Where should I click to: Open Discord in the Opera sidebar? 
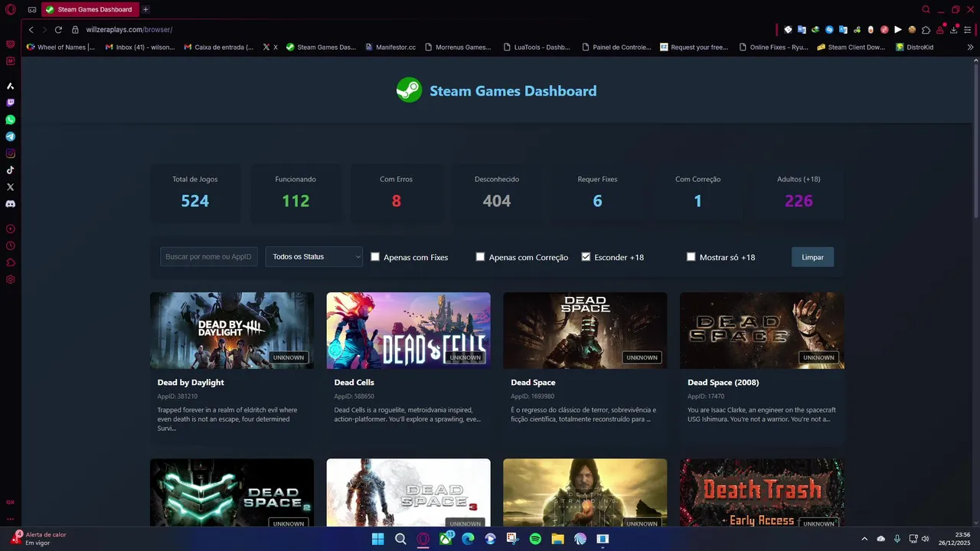[11, 204]
